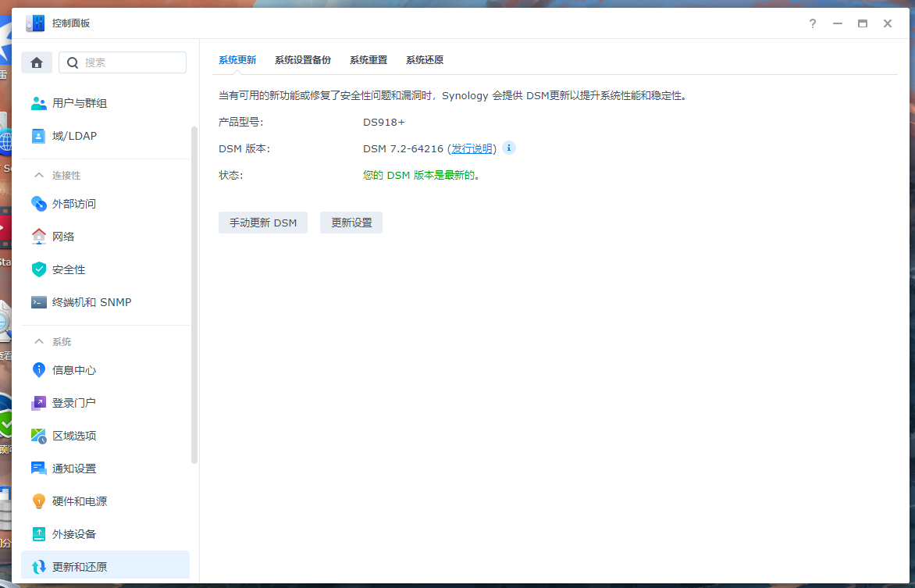Open 用户与群组 in the sidebar
915x588 pixels.
105,103
